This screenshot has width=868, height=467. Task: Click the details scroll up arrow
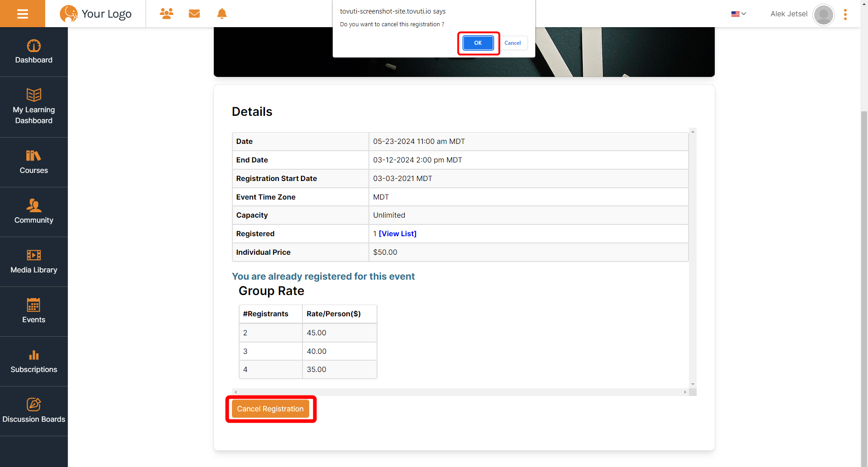tap(693, 132)
